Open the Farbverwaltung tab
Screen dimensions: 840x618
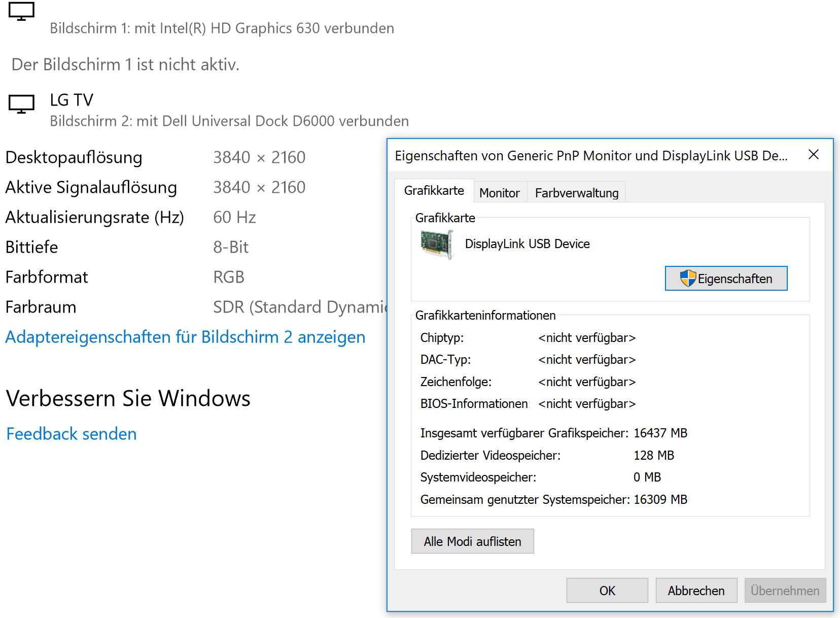coord(577,193)
